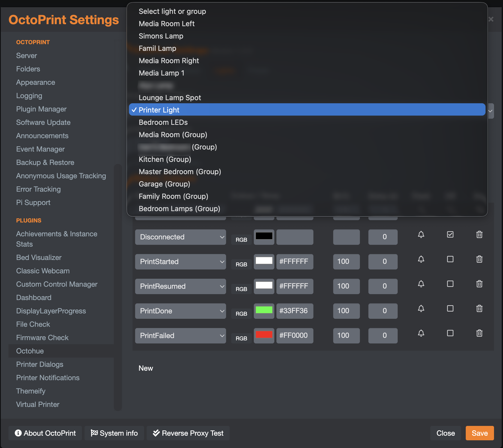Delete the PrintStarted event row
This screenshot has width=503, height=448.
click(479, 259)
